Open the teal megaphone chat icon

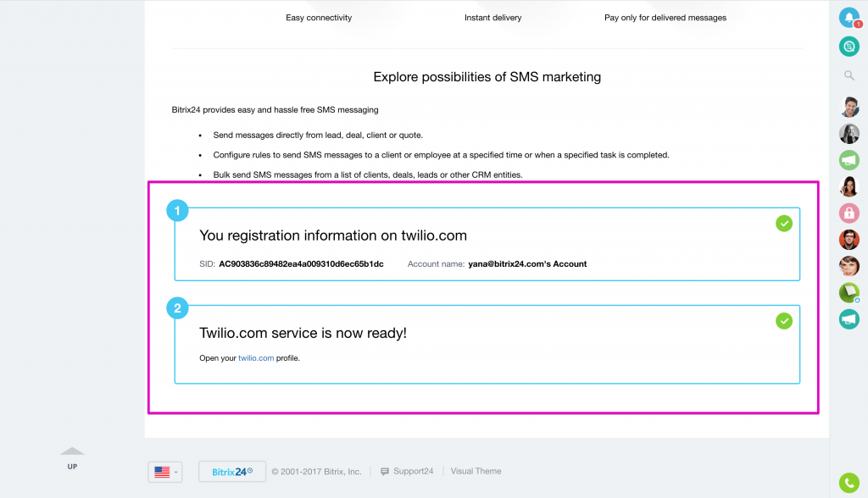tap(849, 319)
